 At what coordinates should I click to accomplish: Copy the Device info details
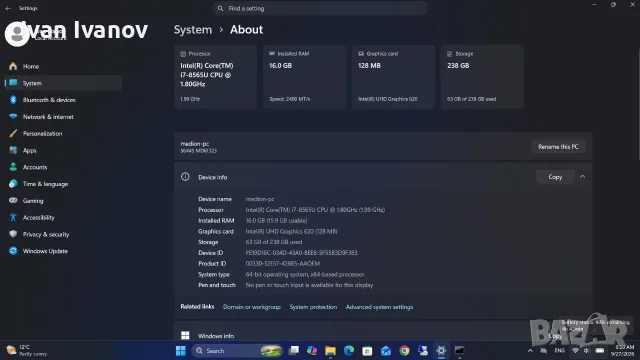point(555,177)
